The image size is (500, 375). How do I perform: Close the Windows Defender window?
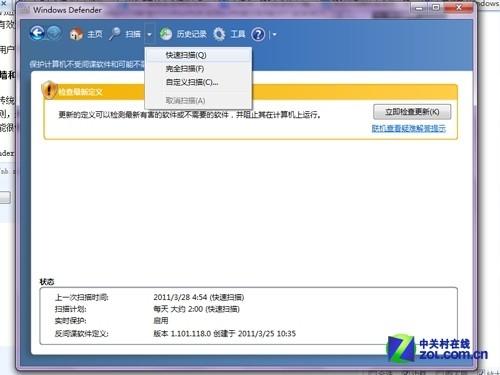coord(459,8)
